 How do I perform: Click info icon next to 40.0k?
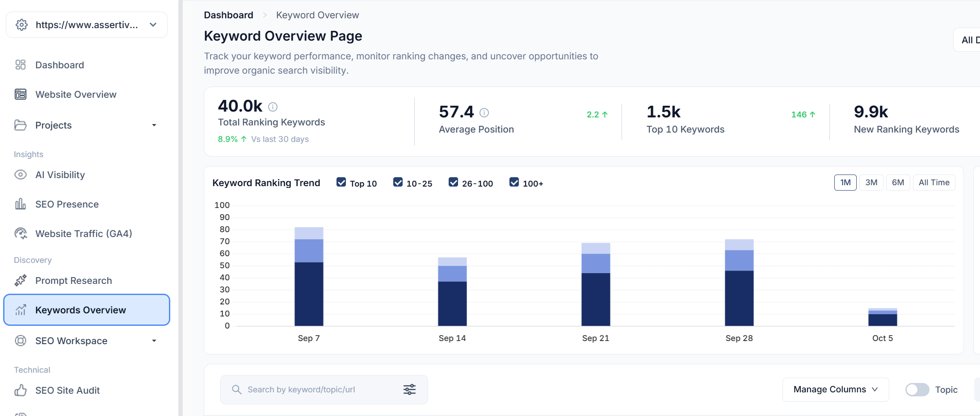point(273,107)
